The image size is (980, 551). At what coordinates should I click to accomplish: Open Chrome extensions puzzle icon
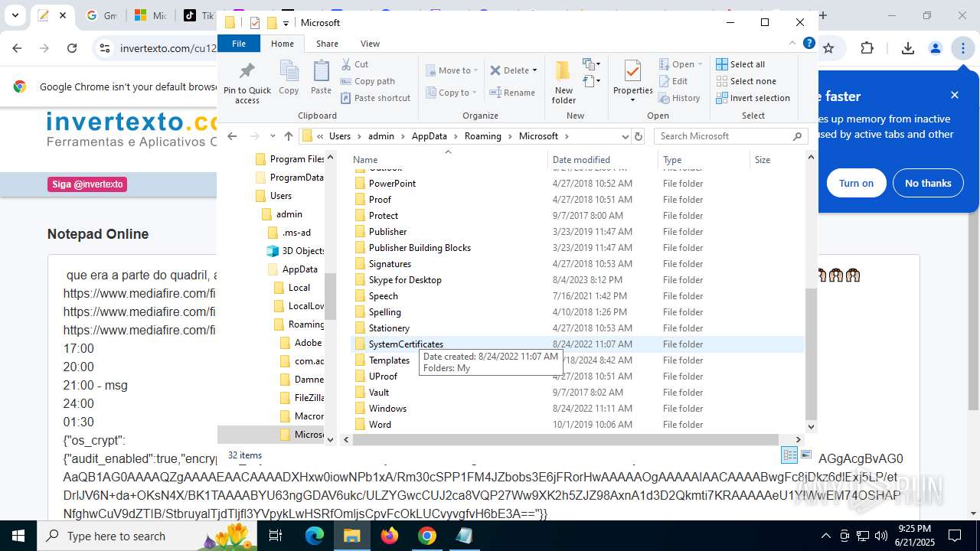coord(867,48)
